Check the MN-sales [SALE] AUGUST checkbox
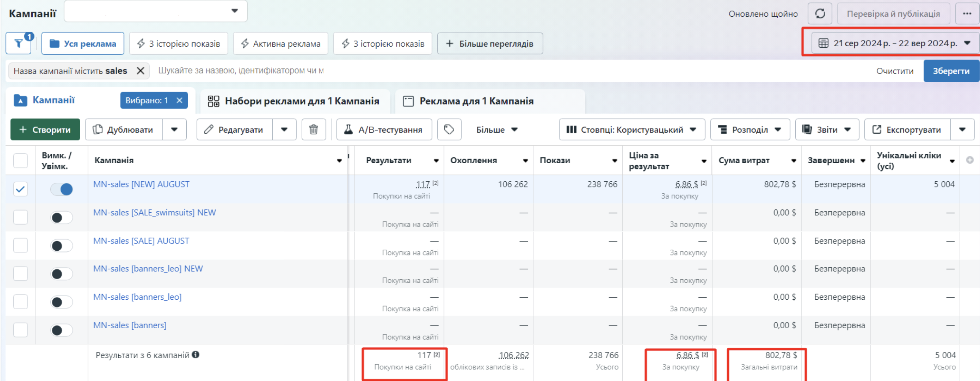Viewport: 980px width, 381px height. coord(20,246)
